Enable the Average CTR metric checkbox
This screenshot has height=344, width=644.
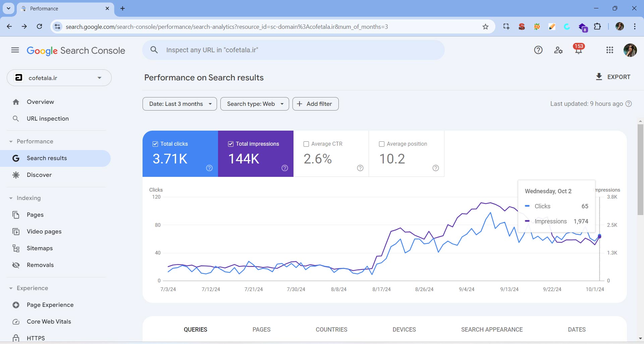(306, 144)
